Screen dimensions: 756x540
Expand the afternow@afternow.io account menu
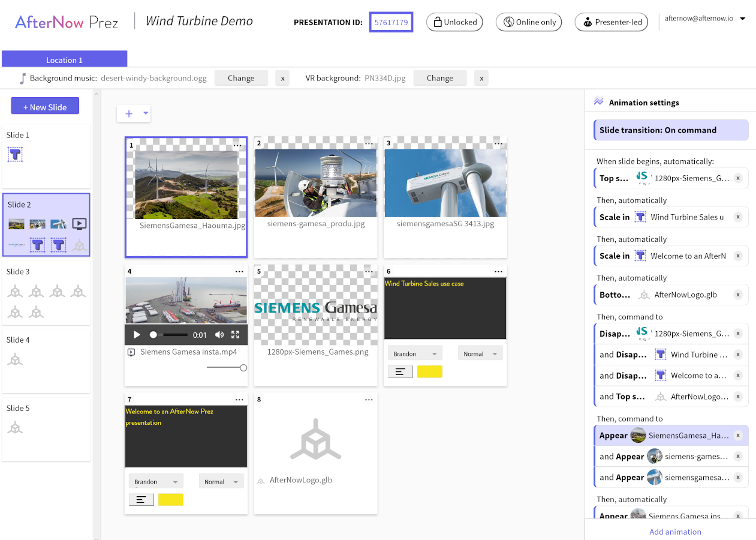point(742,19)
